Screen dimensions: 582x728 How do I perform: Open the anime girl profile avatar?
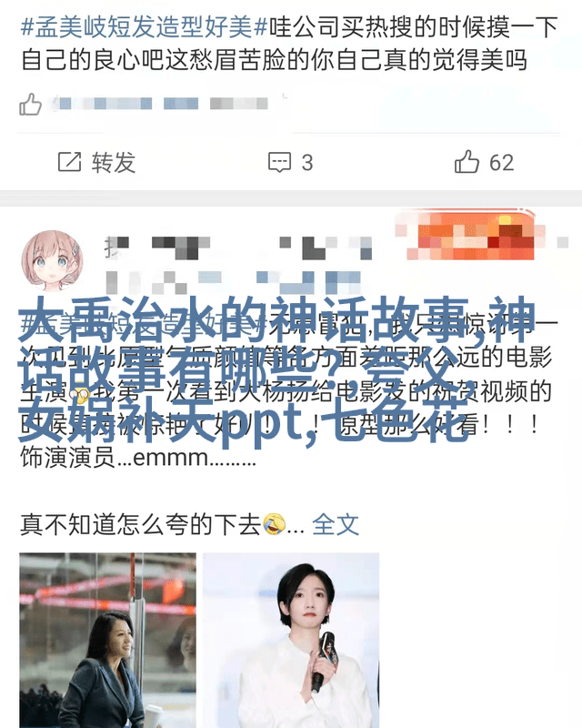(x=53, y=261)
